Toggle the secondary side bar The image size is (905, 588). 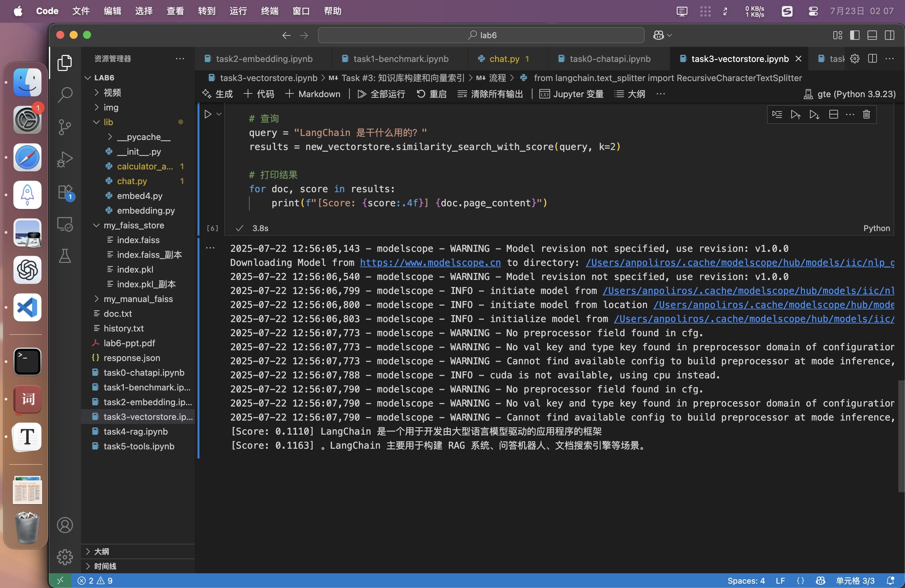point(889,35)
